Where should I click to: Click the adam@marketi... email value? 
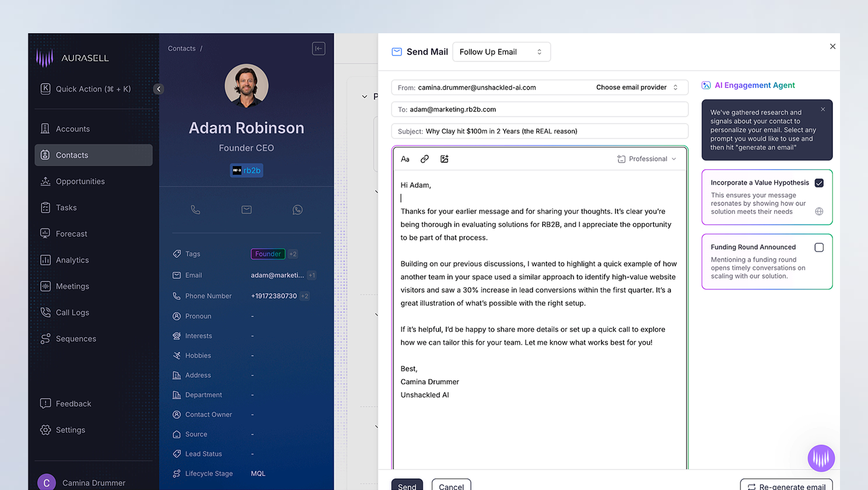point(277,275)
